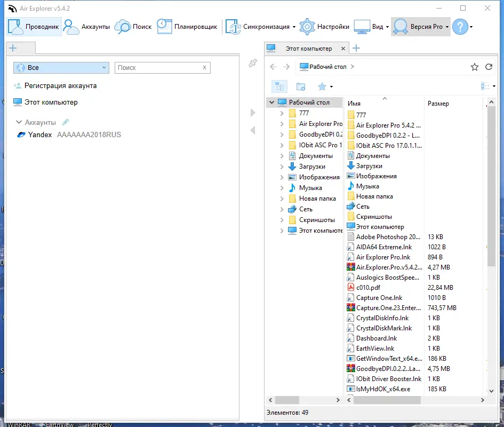The width and height of the screenshot is (504, 427).
Task: Expand the Загрузки node in tree
Action: 282,167
